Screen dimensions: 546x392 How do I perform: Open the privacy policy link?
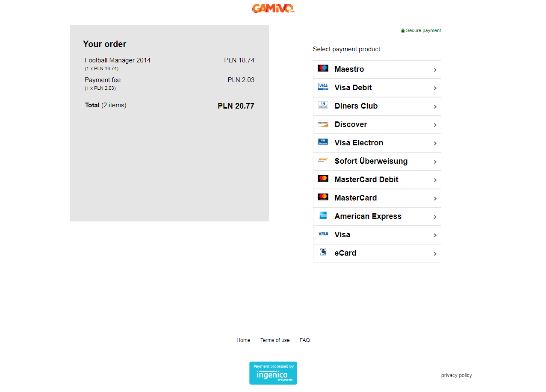click(x=457, y=375)
